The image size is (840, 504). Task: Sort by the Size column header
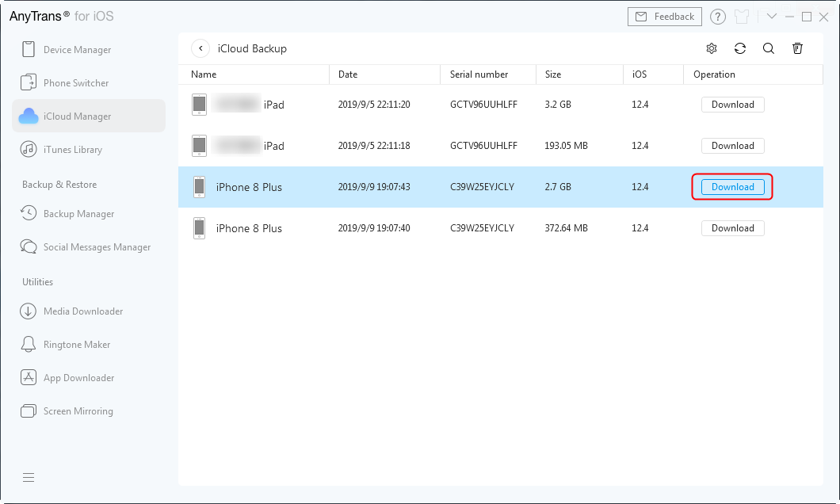point(553,74)
